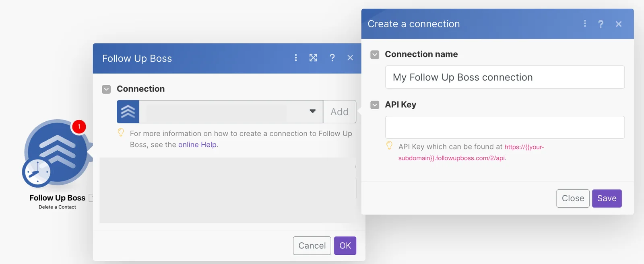Click lightbulb hint icon under Connection dropdown
Image resolution: width=644 pixels, height=264 pixels.
[121, 132]
